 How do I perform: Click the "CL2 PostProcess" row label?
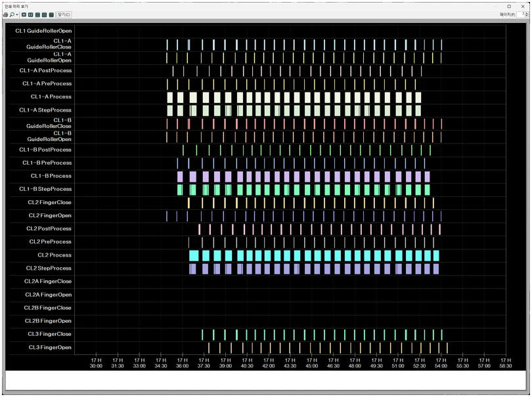(x=49, y=229)
